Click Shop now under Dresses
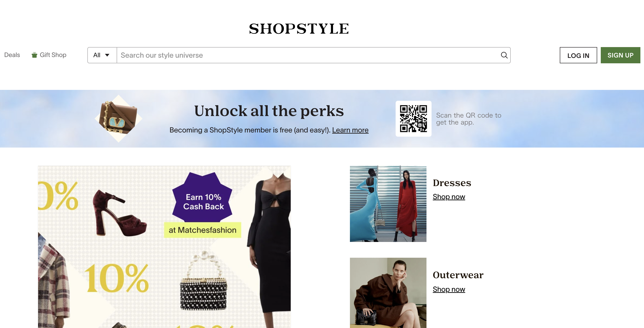This screenshot has width=644, height=328. pos(449,197)
